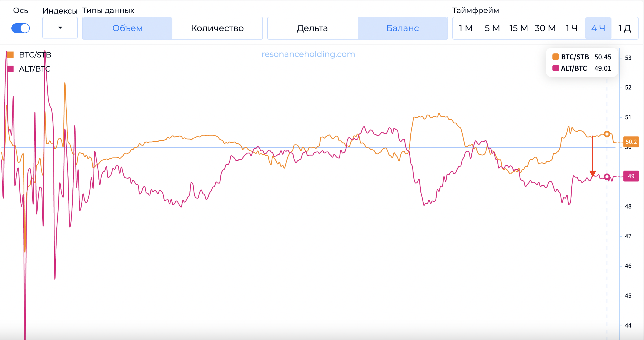
Task: Select the Объем data type
Action: pos(127,28)
